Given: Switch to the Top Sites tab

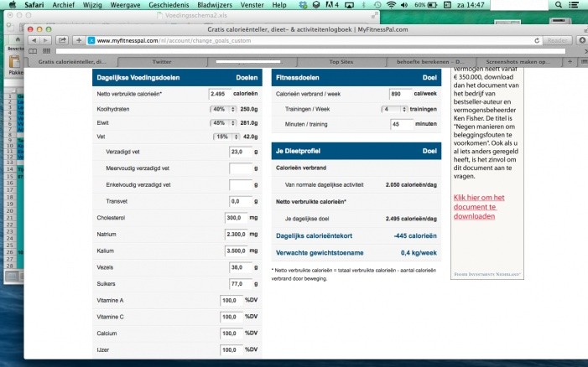Looking at the screenshot, I should (x=341, y=61).
